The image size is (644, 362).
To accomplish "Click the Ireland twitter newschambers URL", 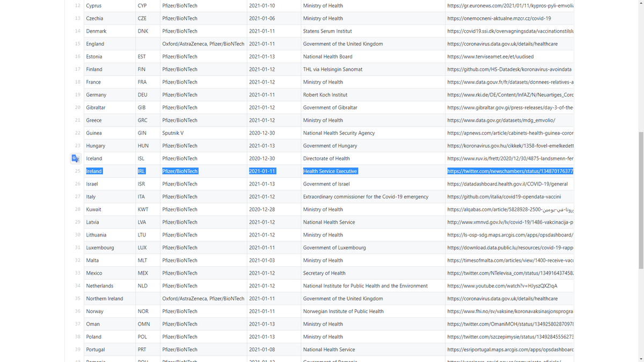I will click(510, 171).
